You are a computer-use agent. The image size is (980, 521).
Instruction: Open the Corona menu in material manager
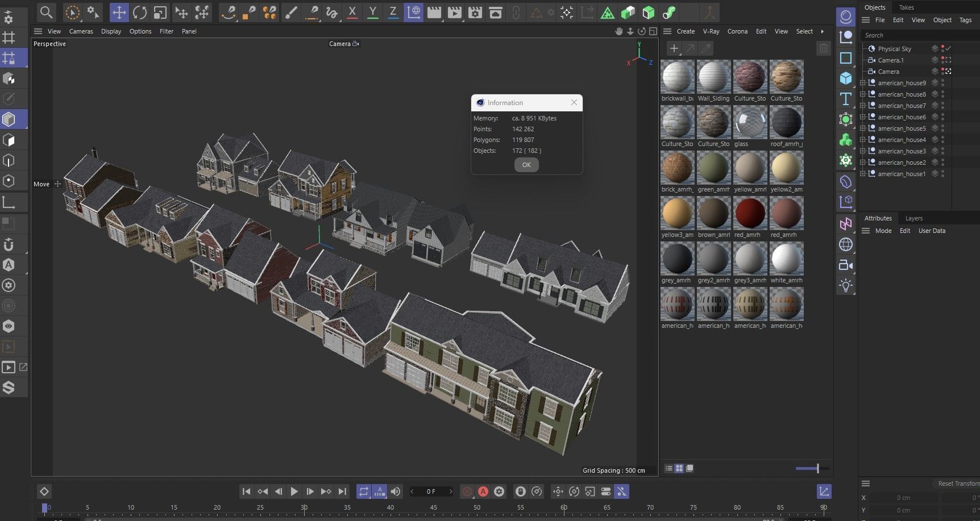tap(737, 31)
